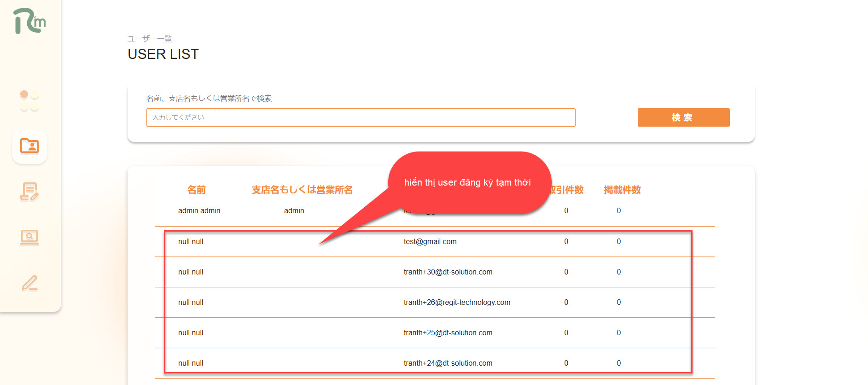Click the 名前 column header
868x385 pixels.
click(x=197, y=190)
